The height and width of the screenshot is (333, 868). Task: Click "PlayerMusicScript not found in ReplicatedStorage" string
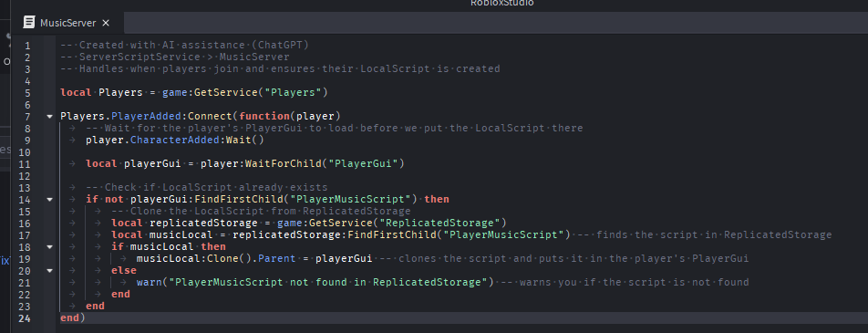[x=328, y=282]
